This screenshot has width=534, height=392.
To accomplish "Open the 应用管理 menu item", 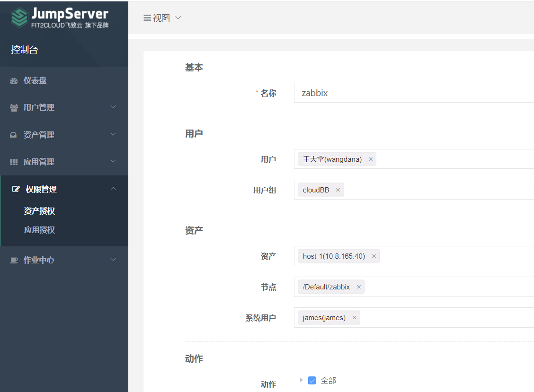I will [64, 162].
